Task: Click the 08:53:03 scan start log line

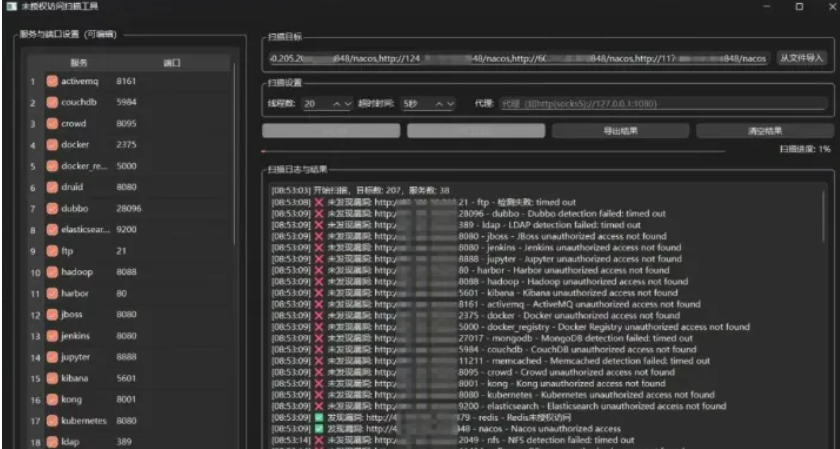Action: click(360, 190)
